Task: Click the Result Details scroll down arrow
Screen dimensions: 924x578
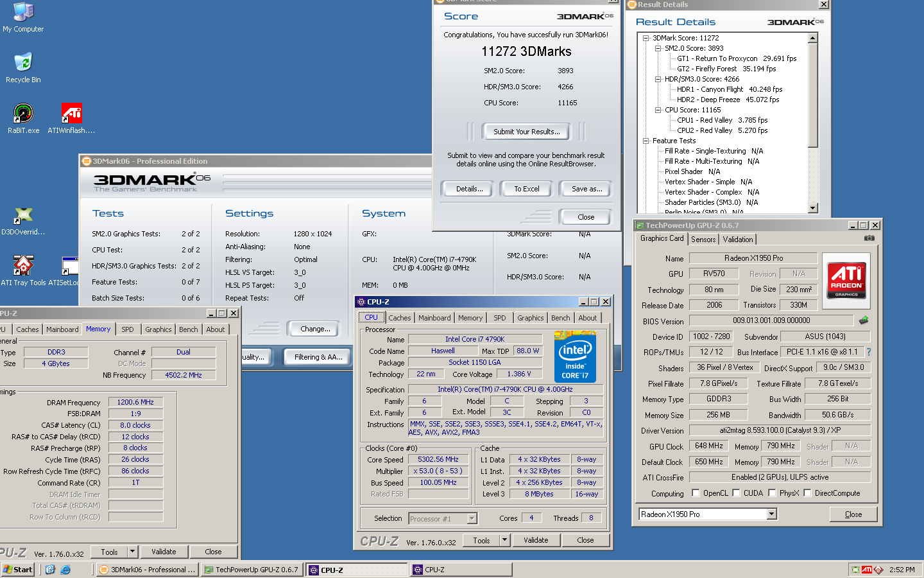Action: tap(813, 208)
